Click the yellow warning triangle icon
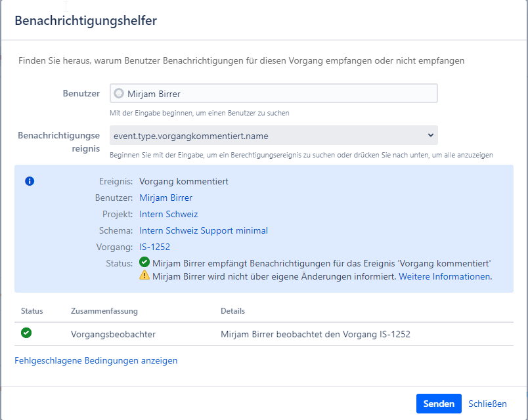The image size is (528, 420). 144,275
